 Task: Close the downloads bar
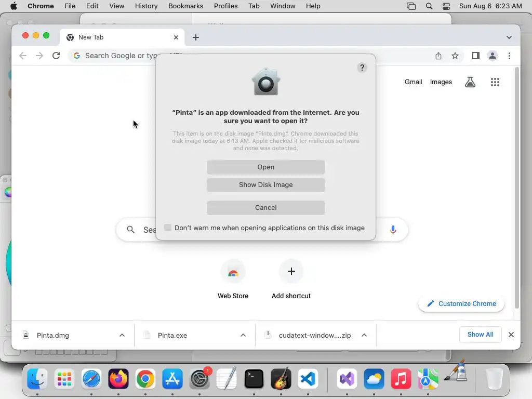[511, 335]
